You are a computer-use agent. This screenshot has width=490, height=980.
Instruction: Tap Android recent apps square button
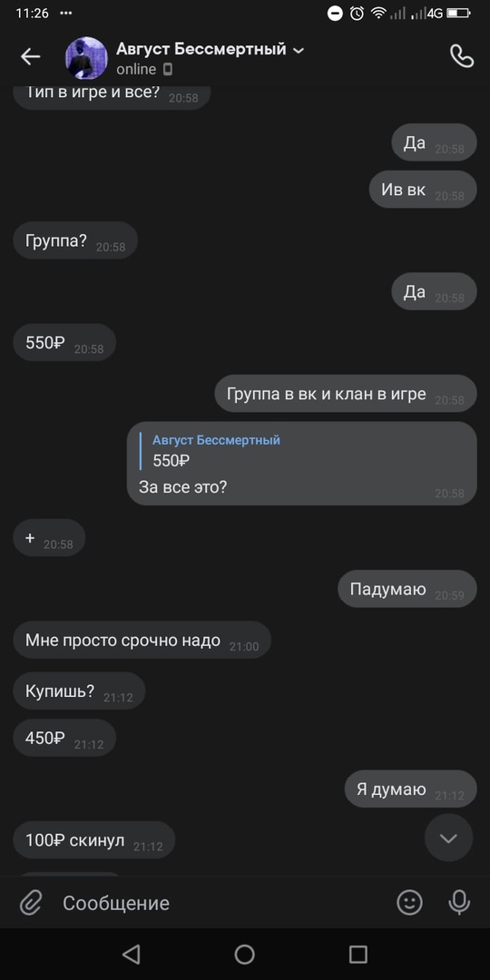click(x=358, y=954)
